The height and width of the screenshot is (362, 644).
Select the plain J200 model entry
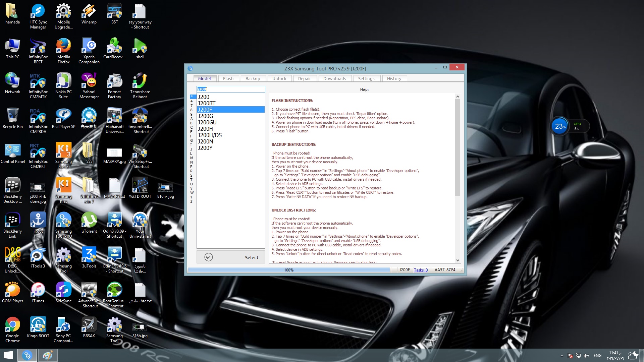tap(231, 97)
